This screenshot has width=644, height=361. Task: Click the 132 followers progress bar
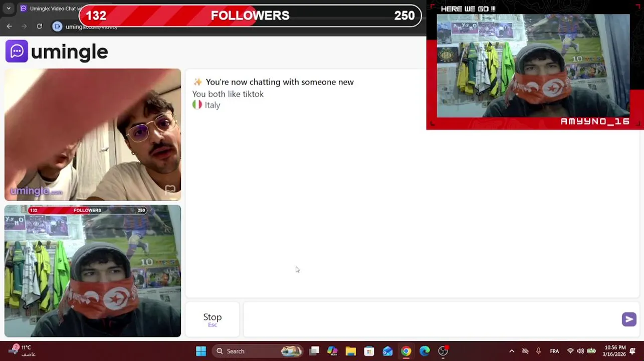pos(250,16)
